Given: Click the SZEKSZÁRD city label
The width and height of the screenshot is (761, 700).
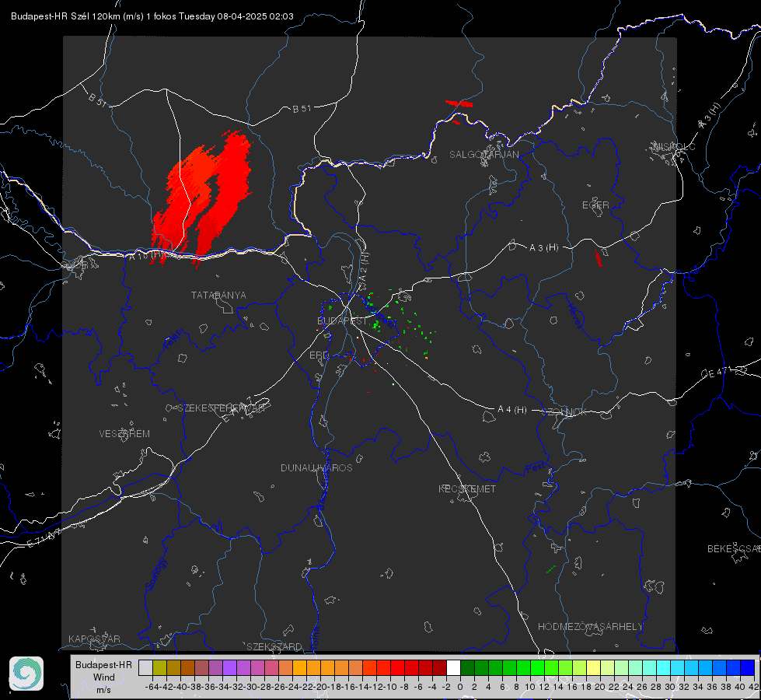Looking at the screenshot, I should pyautogui.click(x=274, y=646).
